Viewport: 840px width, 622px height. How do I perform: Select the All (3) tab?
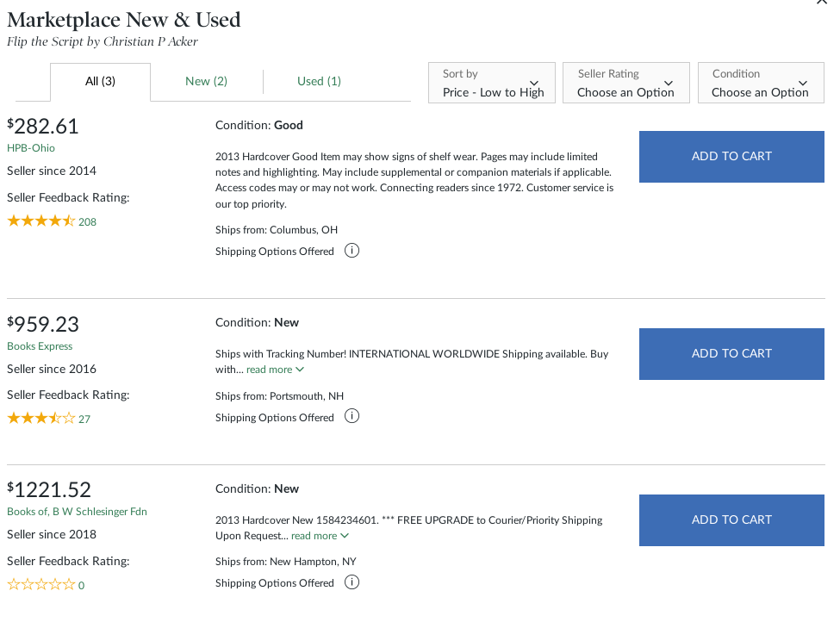coord(100,82)
